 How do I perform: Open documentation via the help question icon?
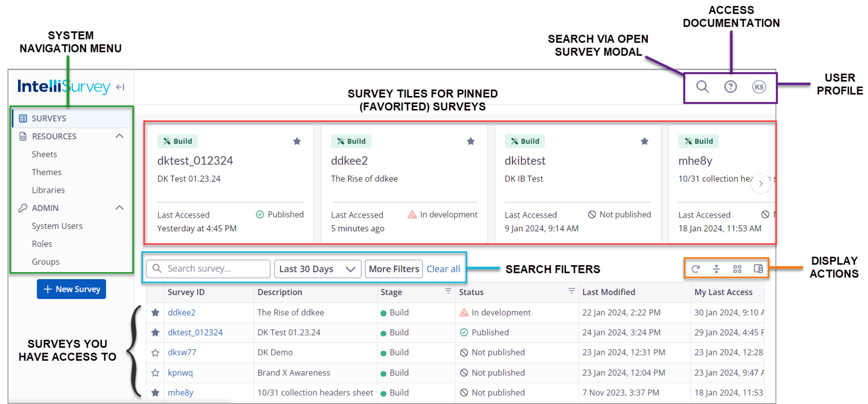click(x=730, y=87)
